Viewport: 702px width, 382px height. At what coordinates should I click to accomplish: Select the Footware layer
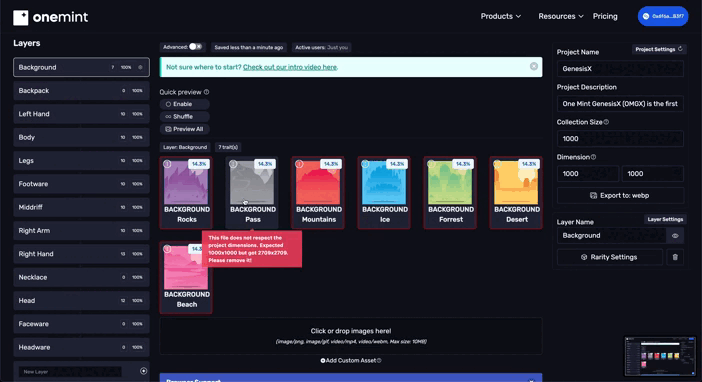click(x=81, y=184)
